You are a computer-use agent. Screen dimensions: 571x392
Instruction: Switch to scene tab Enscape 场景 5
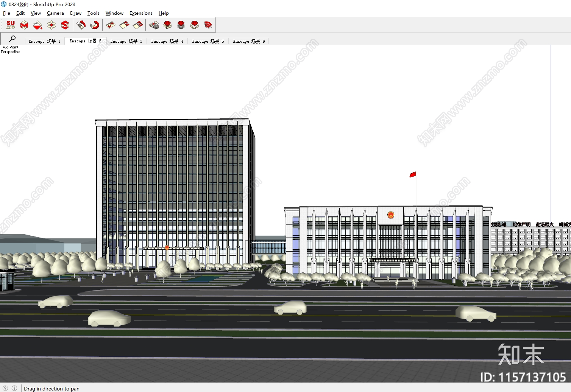[x=208, y=41]
